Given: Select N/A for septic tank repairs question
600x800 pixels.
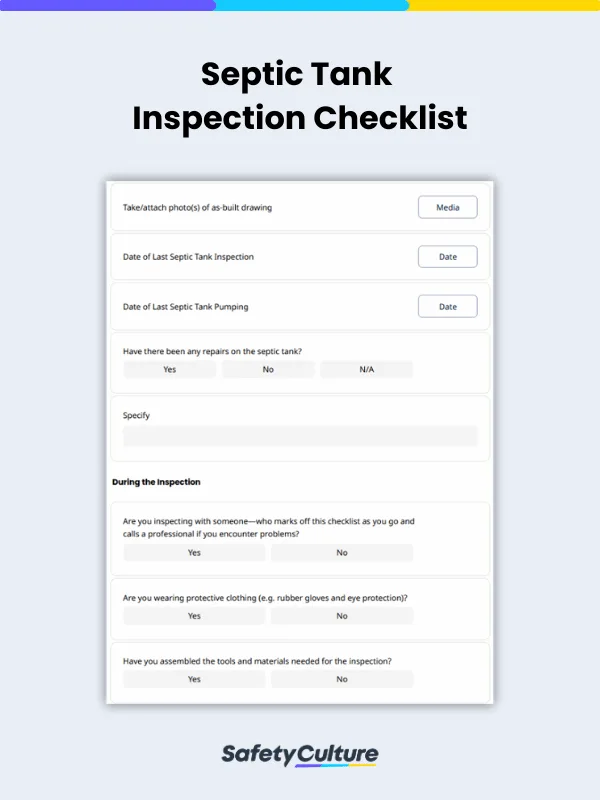Looking at the screenshot, I should (364, 369).
